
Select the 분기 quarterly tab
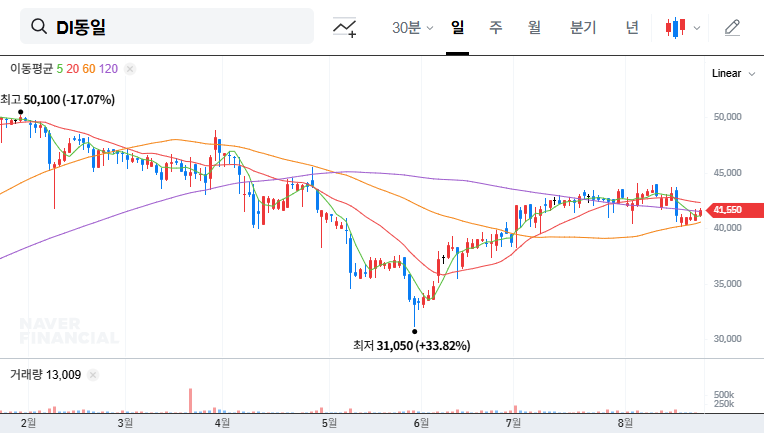pyautogui.click(x=583, y=27)
